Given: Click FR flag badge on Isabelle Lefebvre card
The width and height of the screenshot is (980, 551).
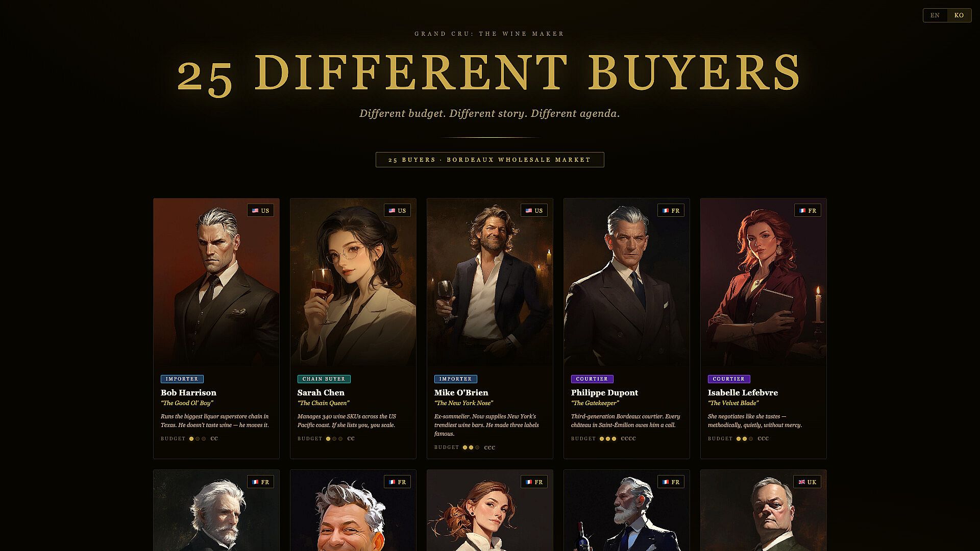Looking at the screenshot, I should pos(807,211).
